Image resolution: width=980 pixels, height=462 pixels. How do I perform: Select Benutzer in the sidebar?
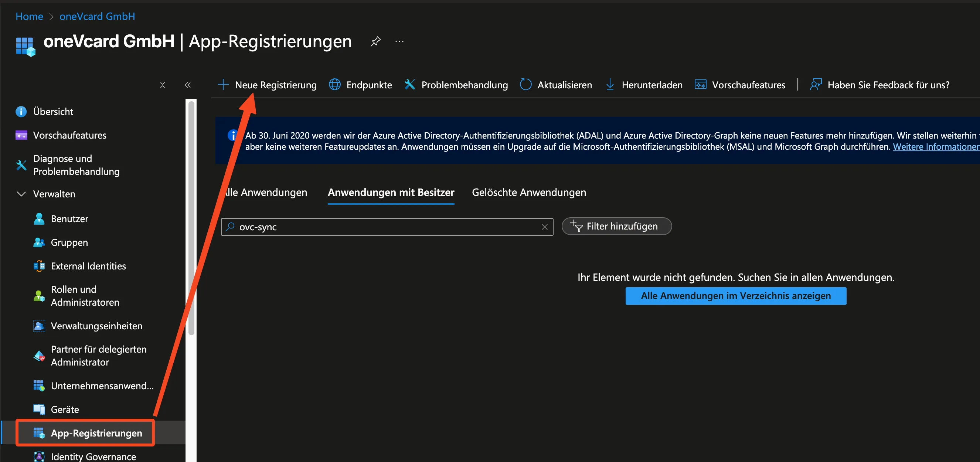coord(69,218)
